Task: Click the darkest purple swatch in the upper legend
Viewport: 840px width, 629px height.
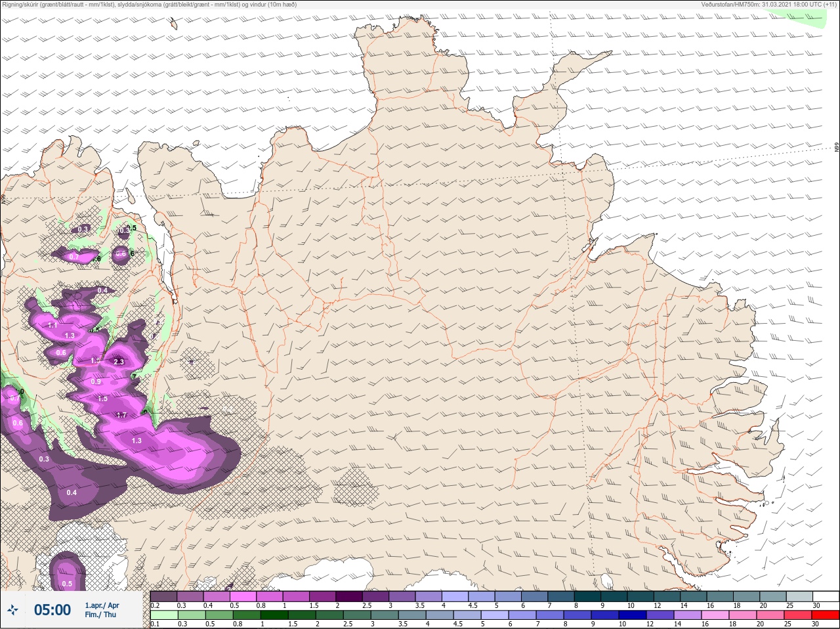Action: coord(349,597)
